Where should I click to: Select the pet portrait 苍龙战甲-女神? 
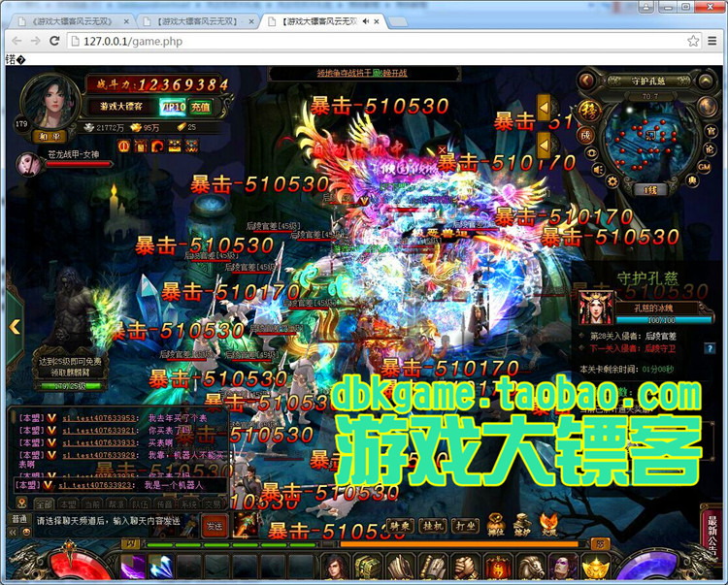[x=28, y=164]
